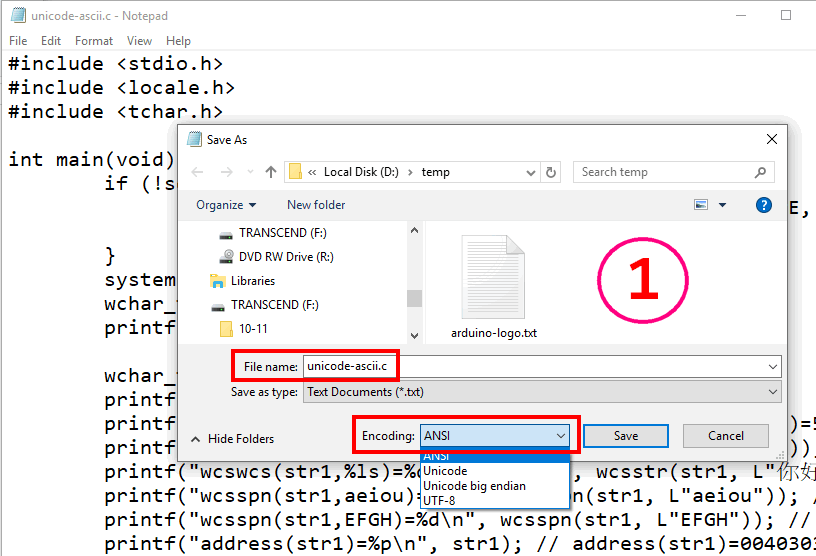Viewport: 816px width, 556px height.
Task: Open the Format menu in Notepad
Action: click(94, 41)
